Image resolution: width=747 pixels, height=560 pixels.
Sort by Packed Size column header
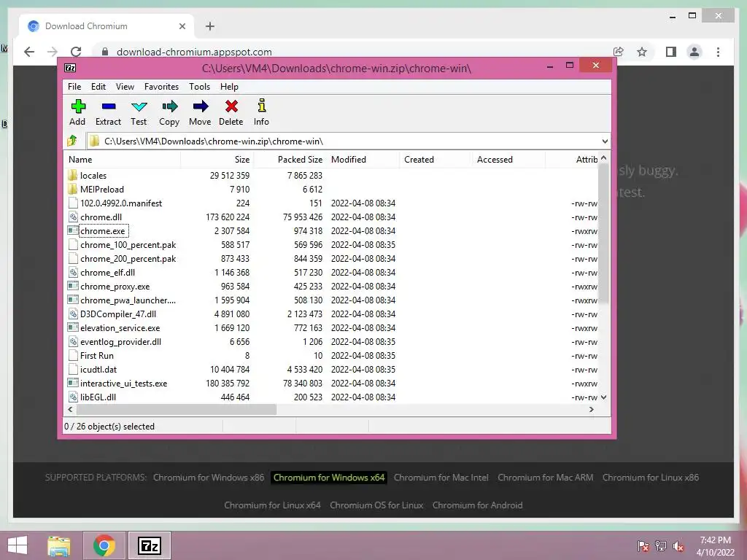pos(290,160)
